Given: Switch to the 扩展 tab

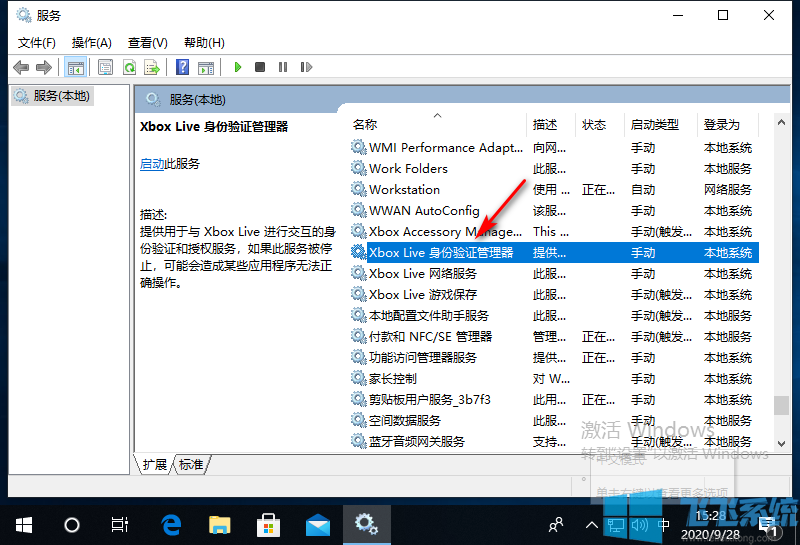Looking at the screenshot, I should [x=155, y=464].
